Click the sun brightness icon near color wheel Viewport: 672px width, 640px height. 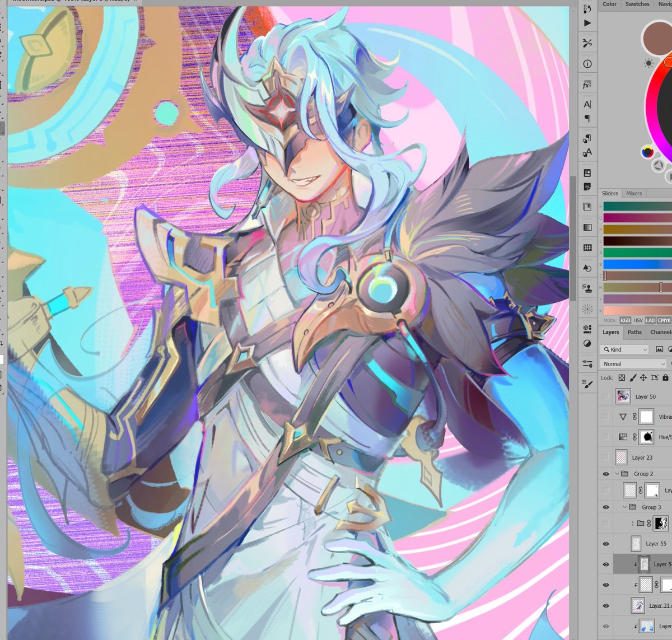(x=648, y=63)
